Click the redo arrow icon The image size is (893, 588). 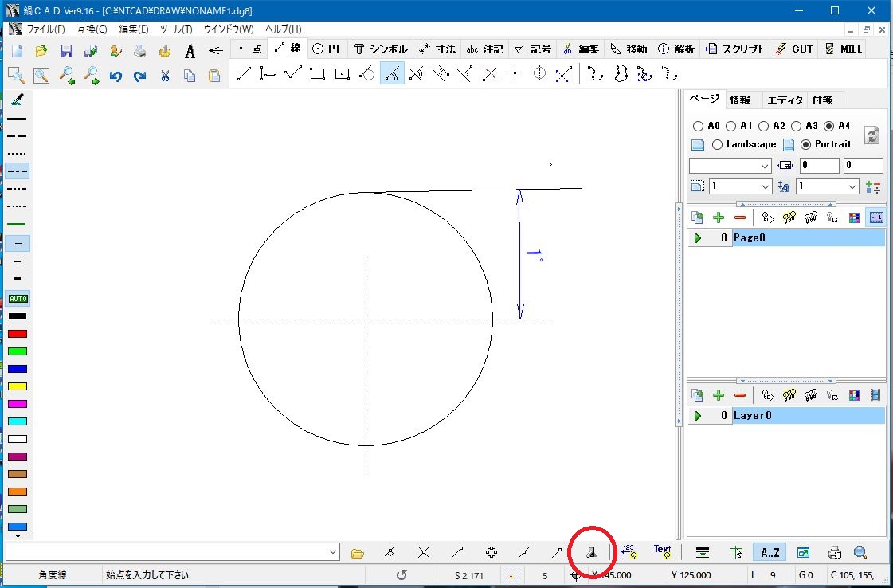[x=140, y=75]
